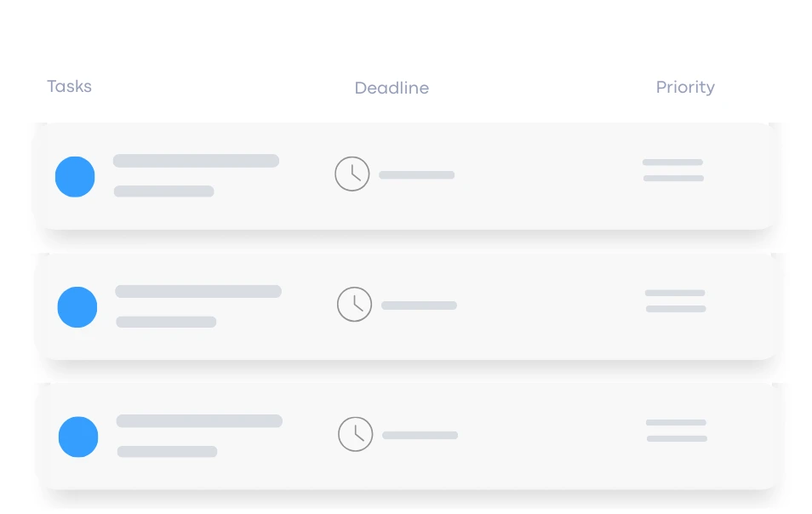This screenshot has height=514, width=812.
Task: Open the first row's priority value
Action: coord(673,170)
